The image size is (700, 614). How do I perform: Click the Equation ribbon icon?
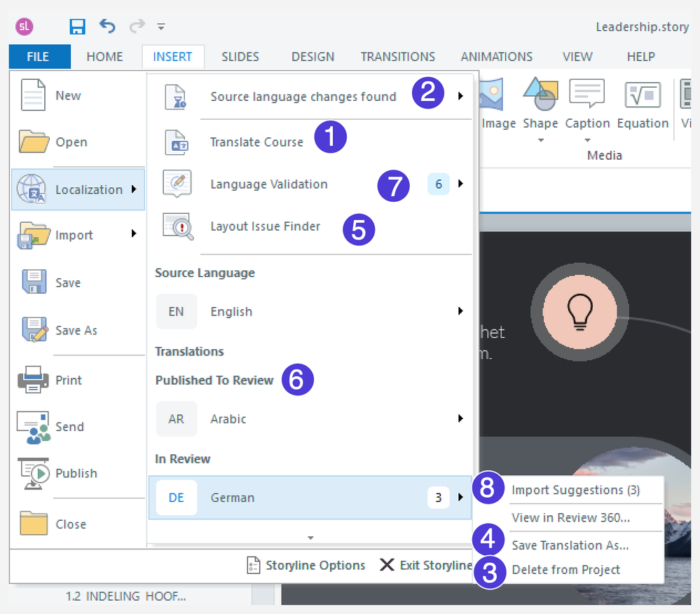tap(643, 95)
